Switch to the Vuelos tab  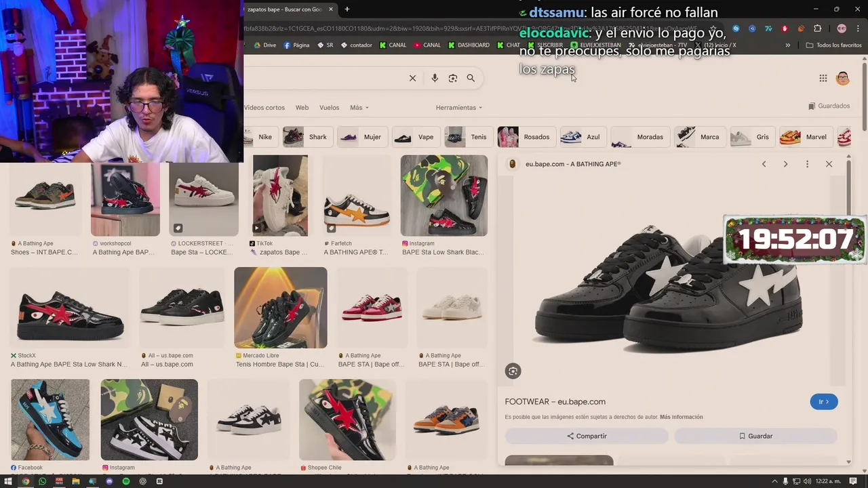pyautogui.click(x=329, y=108)
